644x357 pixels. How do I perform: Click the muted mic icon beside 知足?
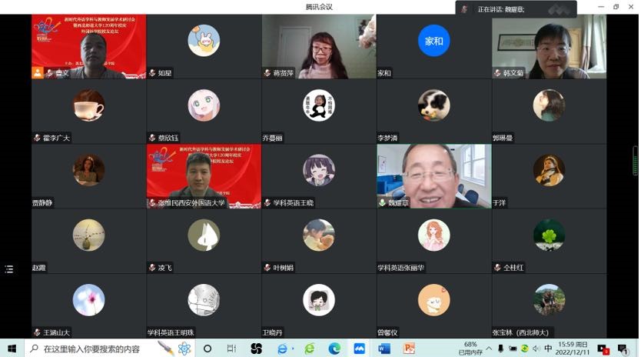click(x=152, y=73)
